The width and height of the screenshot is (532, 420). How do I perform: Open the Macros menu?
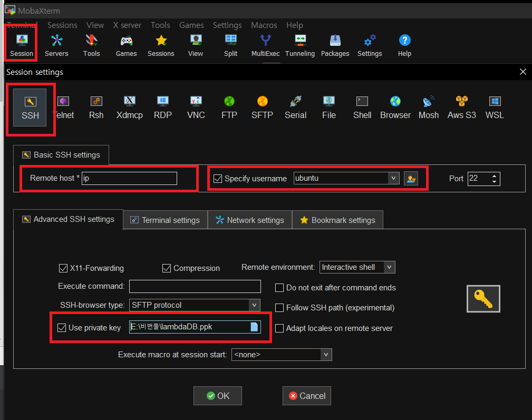point(264,25)
